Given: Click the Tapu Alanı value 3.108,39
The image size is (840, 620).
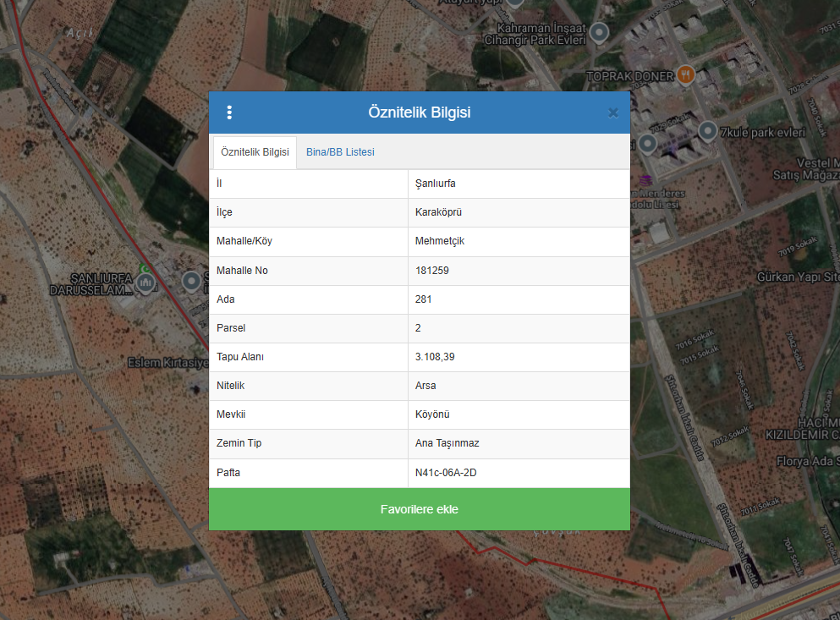Looking at the screenshot, I should (435, 357).
